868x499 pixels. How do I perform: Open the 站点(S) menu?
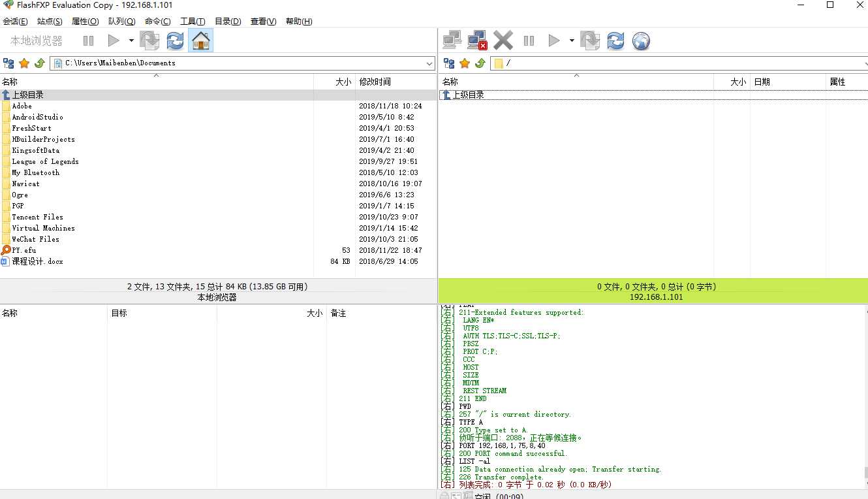pos(50,22)
